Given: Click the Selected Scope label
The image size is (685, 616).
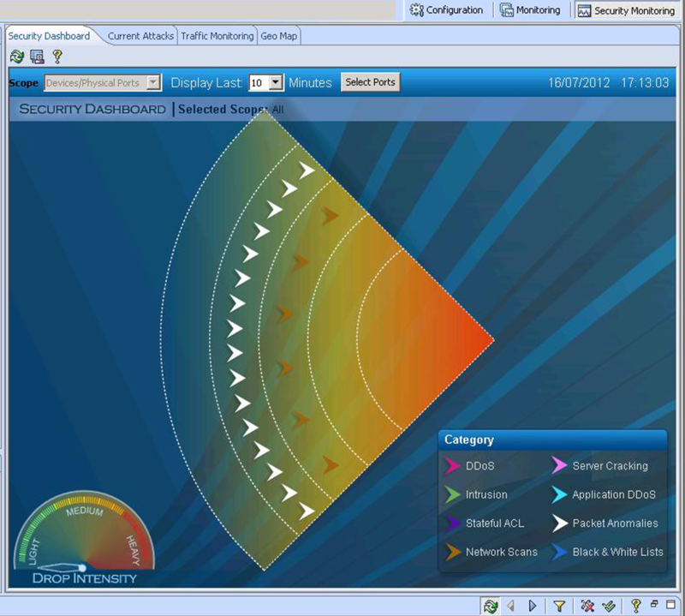Looking at the screenshot, I should (223, 110).
